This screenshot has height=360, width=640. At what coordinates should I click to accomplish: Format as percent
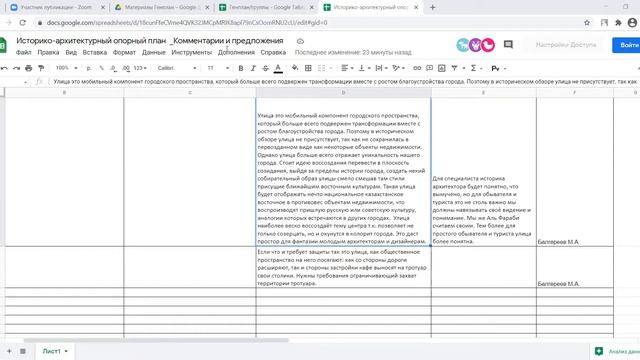coord(101,68)
